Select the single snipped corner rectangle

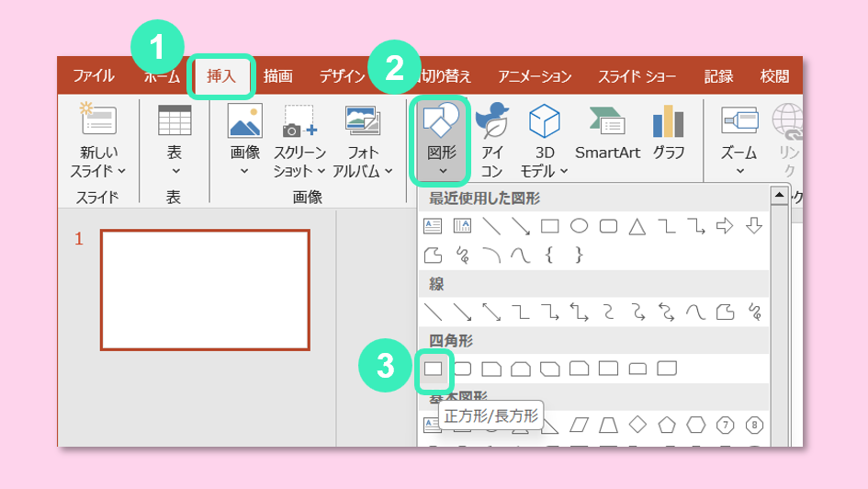(491, 369)
